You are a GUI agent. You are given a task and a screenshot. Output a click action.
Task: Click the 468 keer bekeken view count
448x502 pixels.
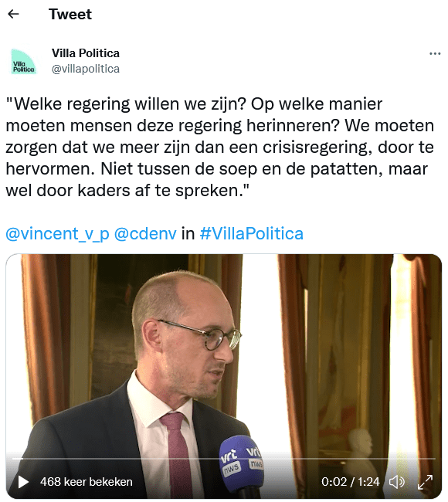[x=87, y=482]
